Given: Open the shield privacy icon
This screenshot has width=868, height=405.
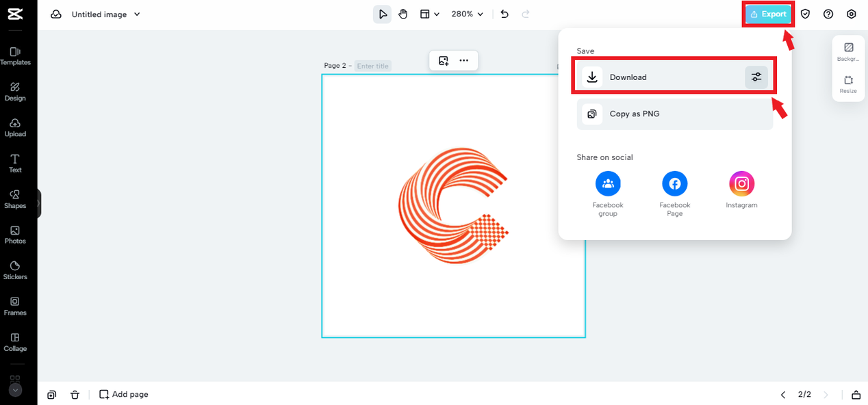Looking at the screenshot, I should pos(805,14).
